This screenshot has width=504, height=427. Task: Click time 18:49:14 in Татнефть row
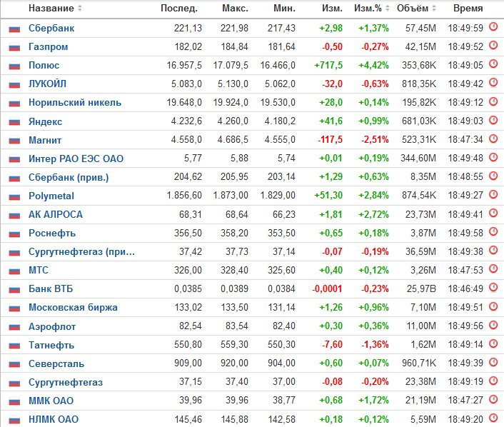pyautogui.click(x=465, y=345)
